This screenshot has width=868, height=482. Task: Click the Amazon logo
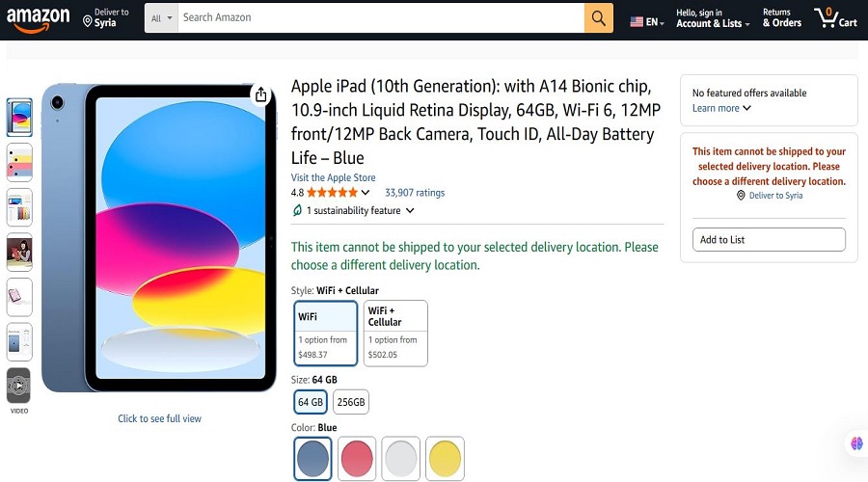(x=38, y=18)
